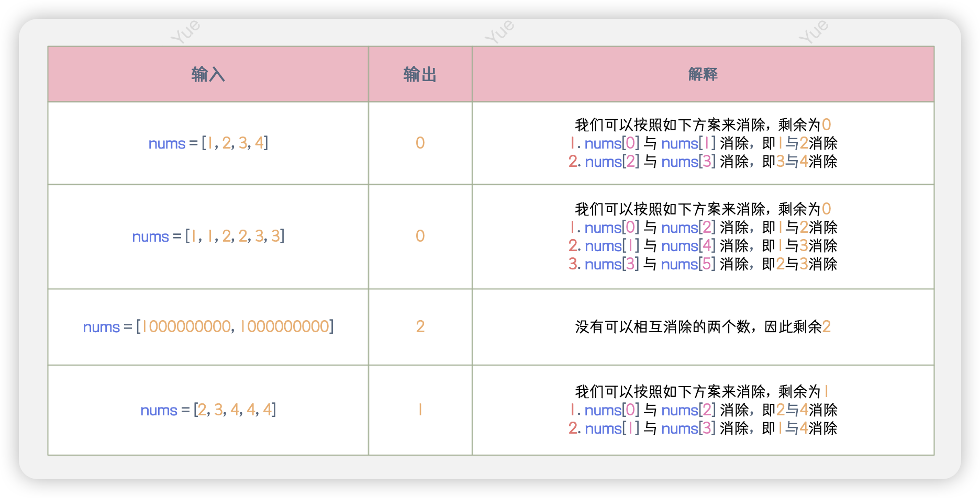Select the line ending "即2与4消除"
This screenshot has width=980, height=498.
703,410
